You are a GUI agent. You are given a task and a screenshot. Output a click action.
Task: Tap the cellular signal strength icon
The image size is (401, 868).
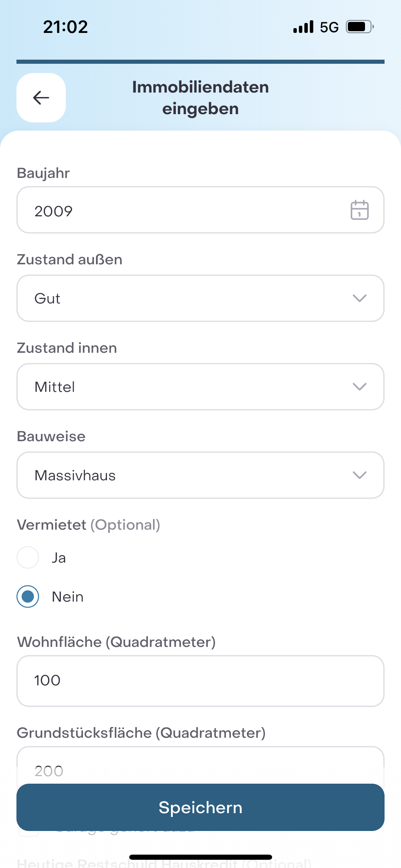(303, 27)
